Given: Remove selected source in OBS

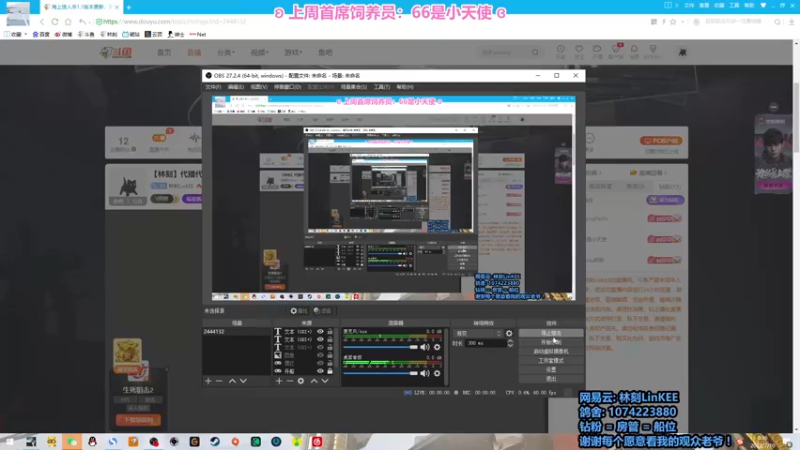Looking at the screenshot, I should 289,381.
